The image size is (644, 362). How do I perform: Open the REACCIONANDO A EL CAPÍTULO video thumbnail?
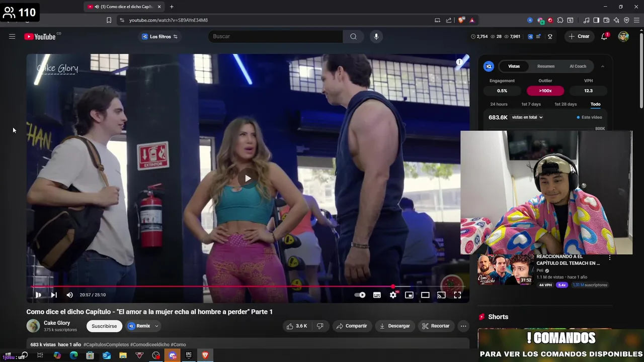pos(505,270)
